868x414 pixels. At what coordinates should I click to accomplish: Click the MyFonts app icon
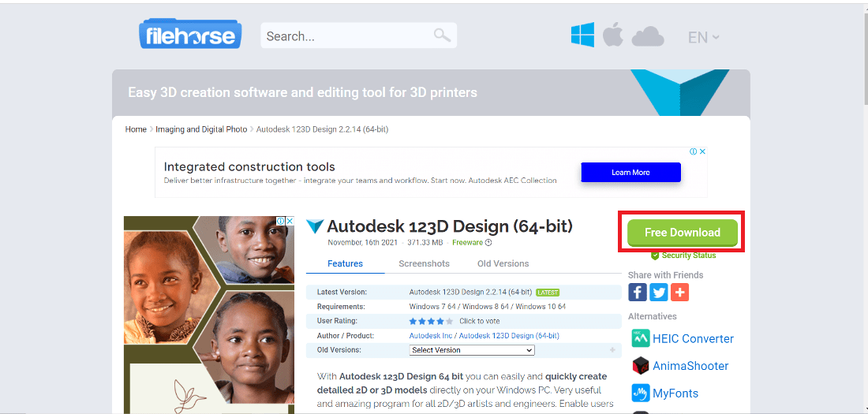[x=641, y=393]
